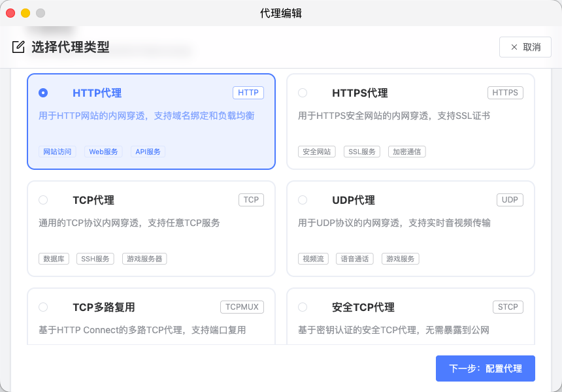Click the TCPMUX badge on TCP多路复用 card
Viewport: 562px width, 392px height.
pyautogui.click(x=242, y=306)
